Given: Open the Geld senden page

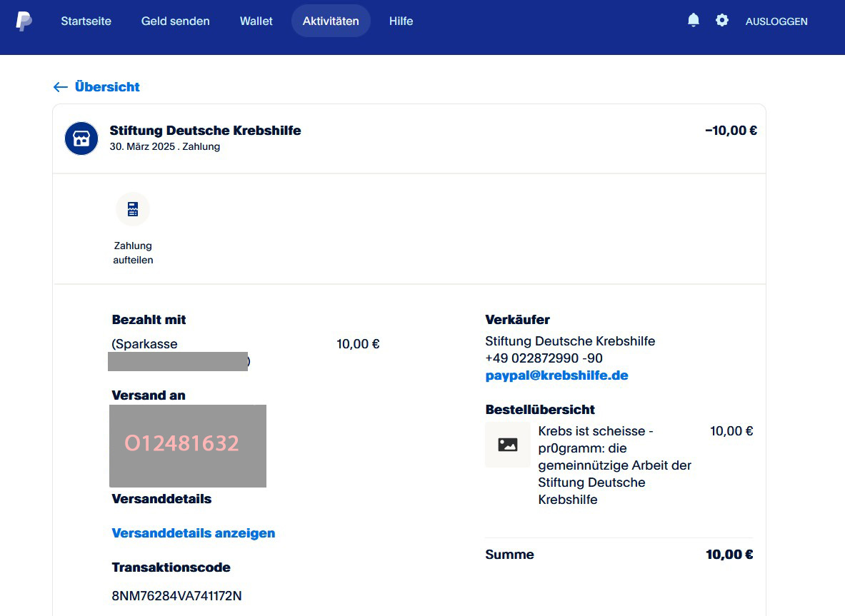Looking at the screenshot, I should (x=175, y=21).
